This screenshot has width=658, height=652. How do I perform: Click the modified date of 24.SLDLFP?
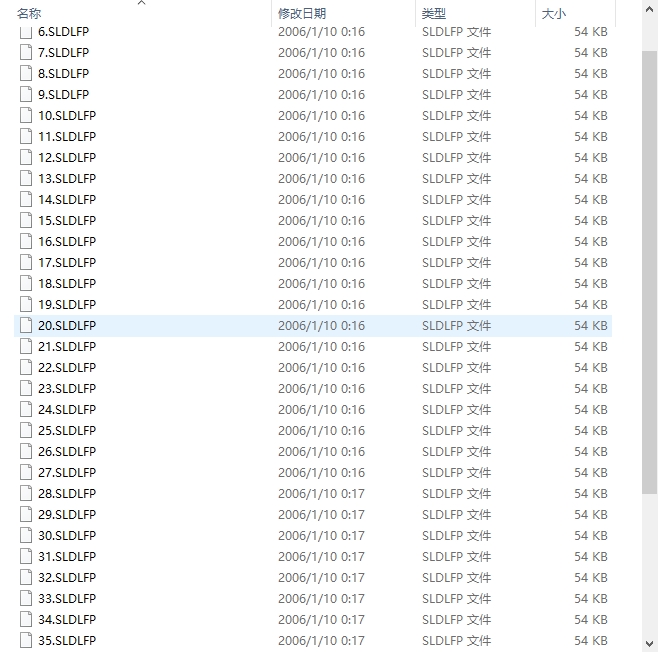[x=321, y=409]
